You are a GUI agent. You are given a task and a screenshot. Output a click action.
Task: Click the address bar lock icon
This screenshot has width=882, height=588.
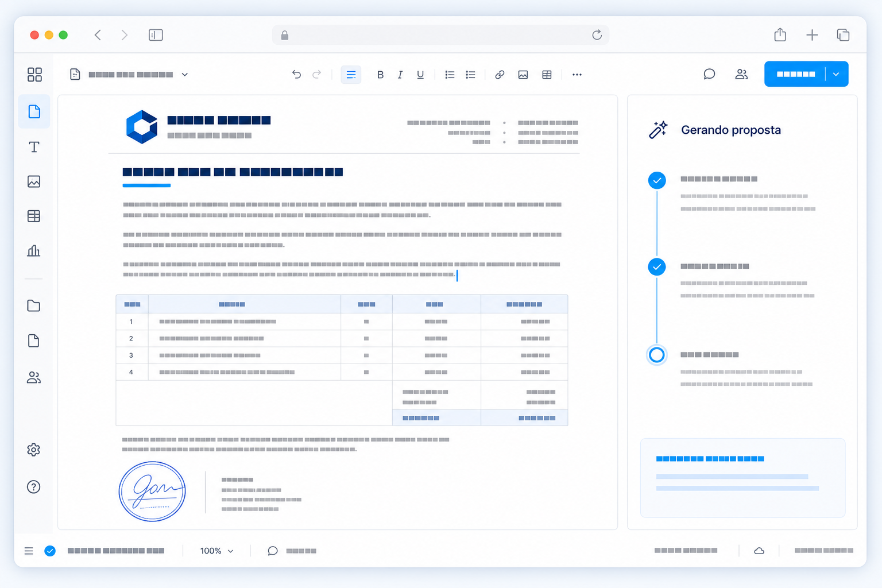[285, 35]
